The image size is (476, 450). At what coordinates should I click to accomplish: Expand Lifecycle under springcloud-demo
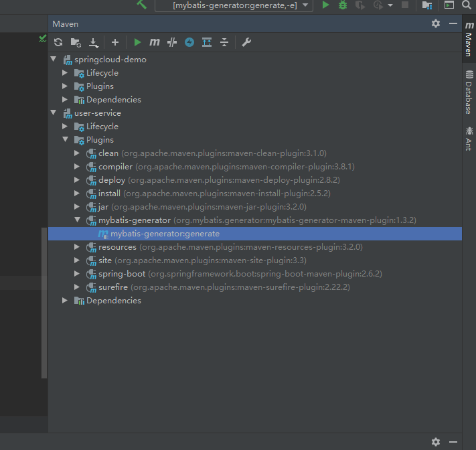tap(65, 72)
